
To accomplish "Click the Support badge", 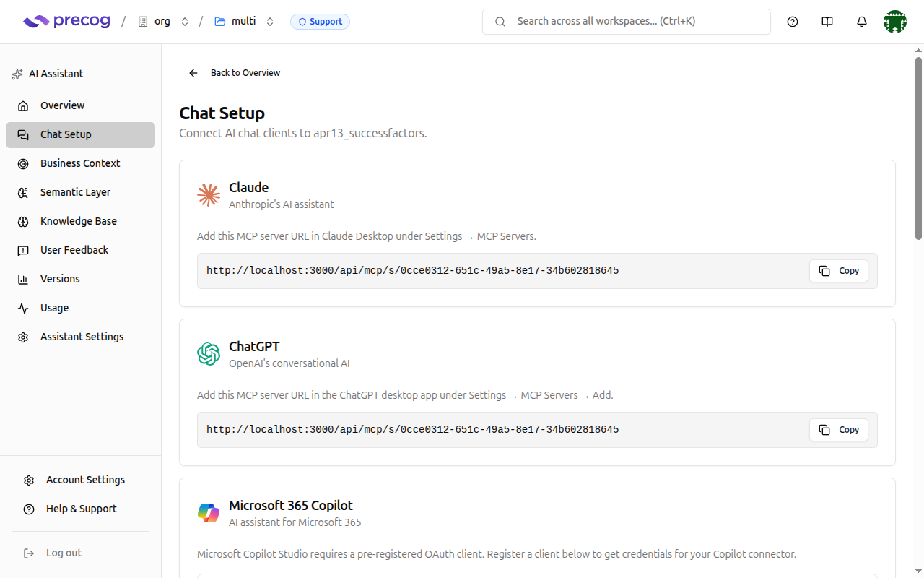I will (x=320, y=22).
